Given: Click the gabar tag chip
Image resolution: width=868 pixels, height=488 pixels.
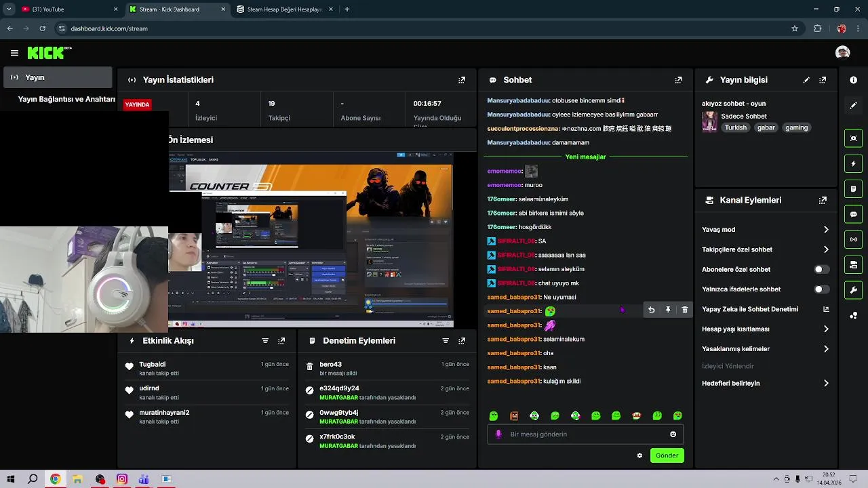Looking at the screenshot, I should coord(766,127).
